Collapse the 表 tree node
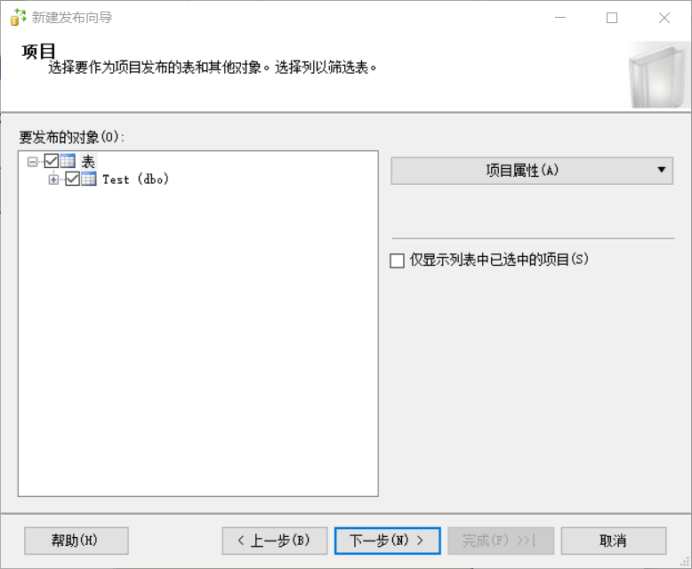 tap(33, 162)
